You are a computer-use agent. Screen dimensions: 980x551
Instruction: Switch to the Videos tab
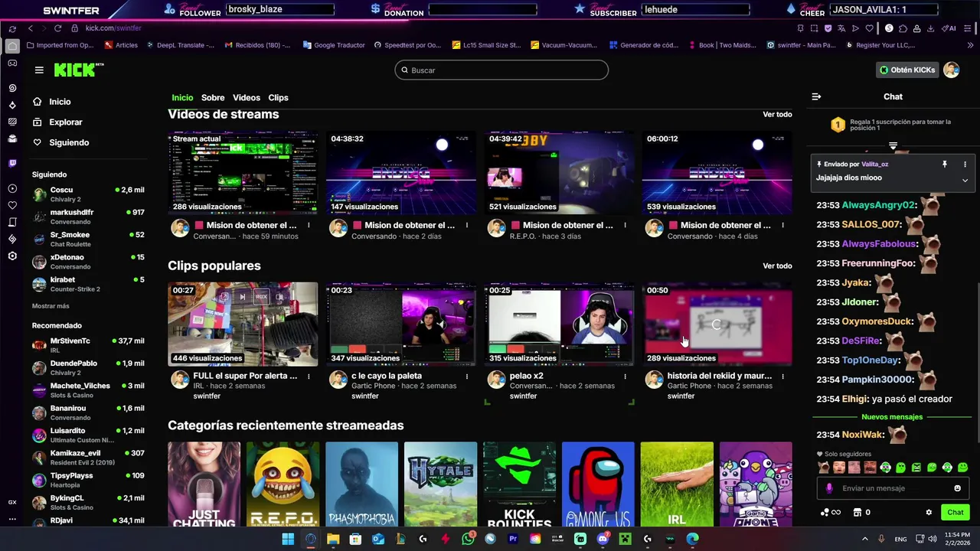click(x=247, y=98)
